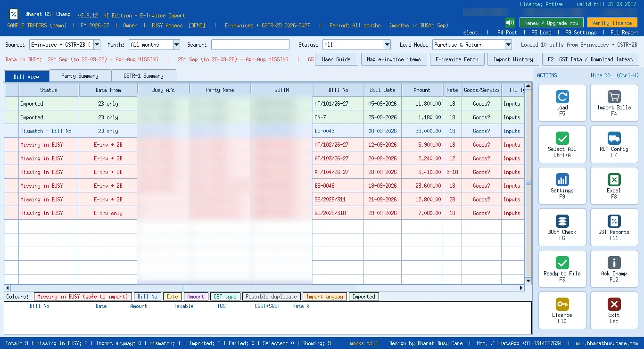Open Ask Champ info icon
Screen dimensions: 644x349
pos(614,263)
